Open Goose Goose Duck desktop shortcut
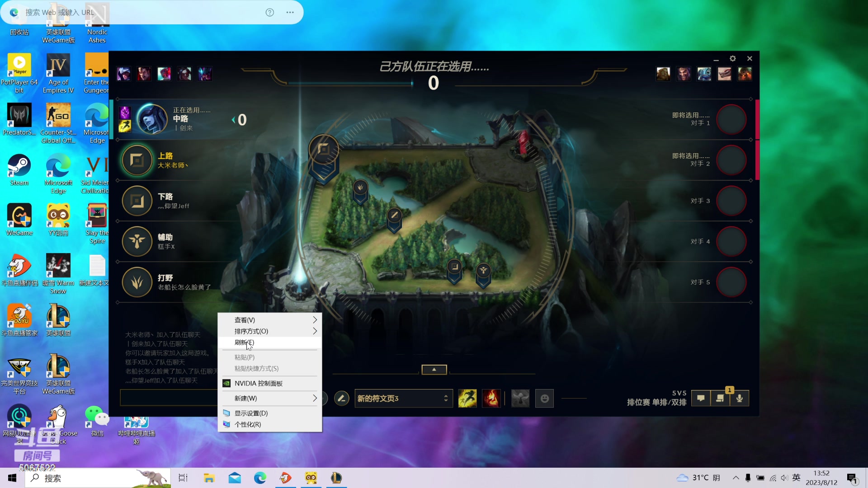This screenshot has width=868, height=488. 58,425
